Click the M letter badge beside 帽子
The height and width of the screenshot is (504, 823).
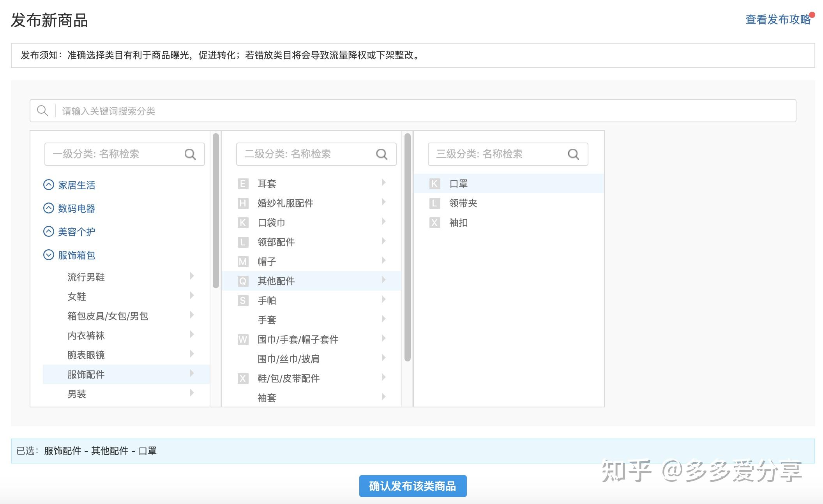click(243, 261)
